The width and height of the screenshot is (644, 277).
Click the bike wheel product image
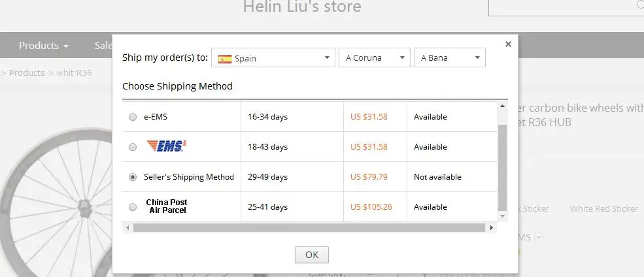click(x=56, y=203)
